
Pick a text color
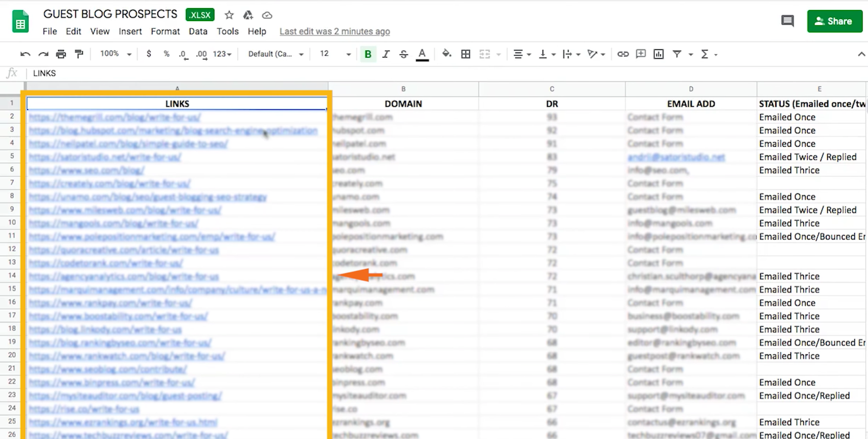(x=422, y=54)
